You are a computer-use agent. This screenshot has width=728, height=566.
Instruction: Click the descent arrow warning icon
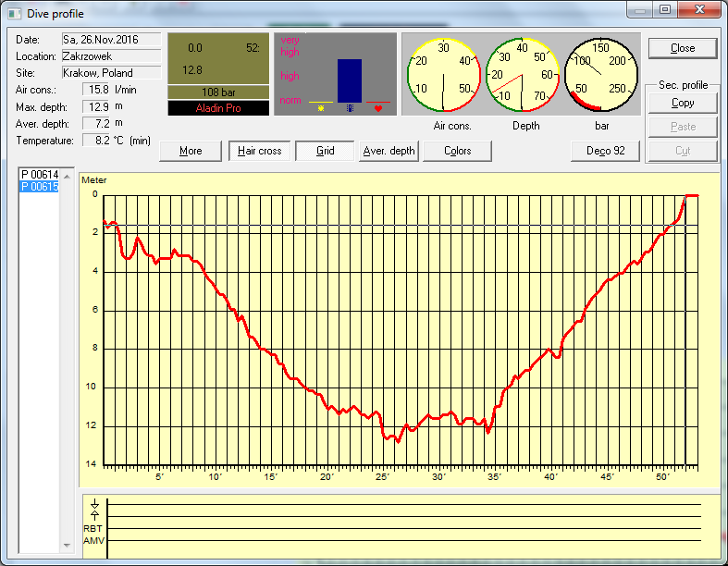coord(94,504)
